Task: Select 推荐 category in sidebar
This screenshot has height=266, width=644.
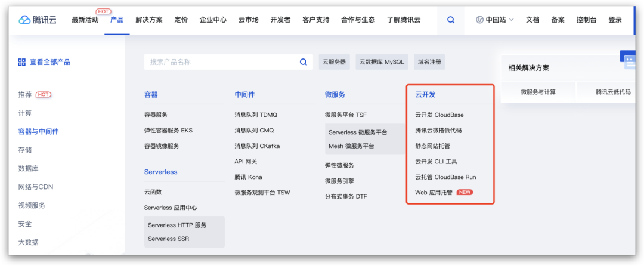Action: pyautogui.click(x=25, y=94)
